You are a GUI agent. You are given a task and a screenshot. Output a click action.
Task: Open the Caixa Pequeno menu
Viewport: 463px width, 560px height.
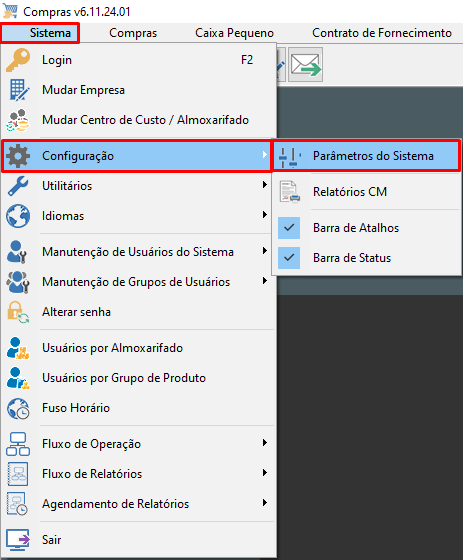(234, 33)
